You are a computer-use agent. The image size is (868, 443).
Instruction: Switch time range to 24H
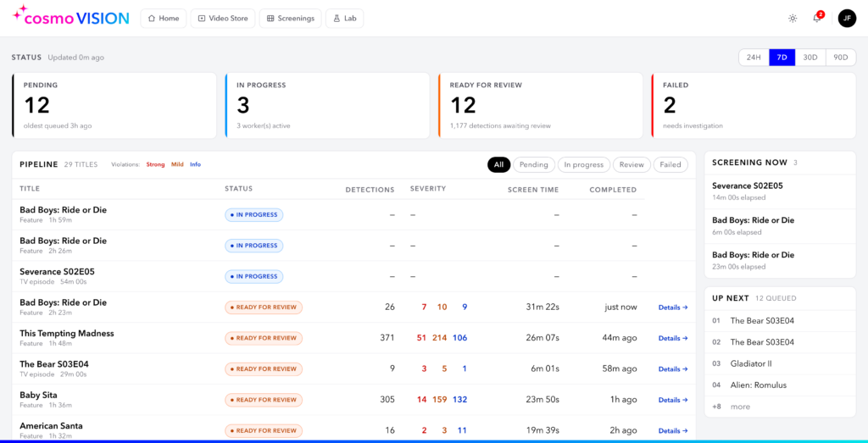[x=754, y=58]
